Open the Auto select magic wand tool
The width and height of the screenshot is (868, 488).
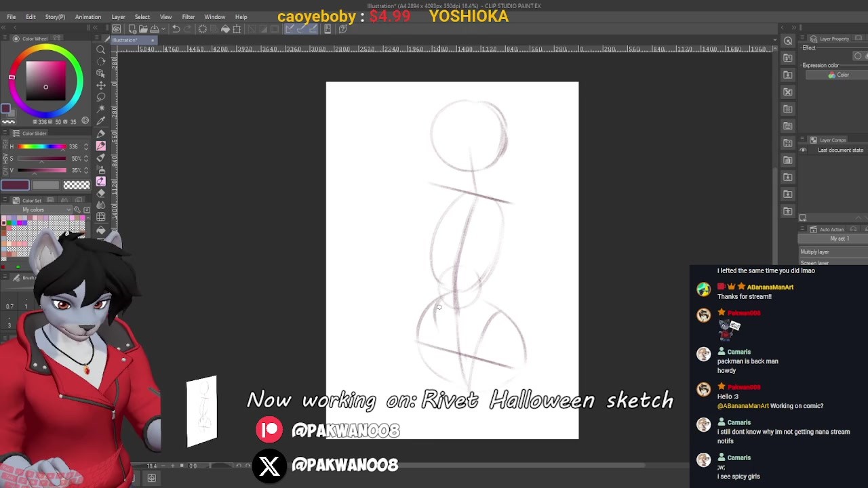101,108
